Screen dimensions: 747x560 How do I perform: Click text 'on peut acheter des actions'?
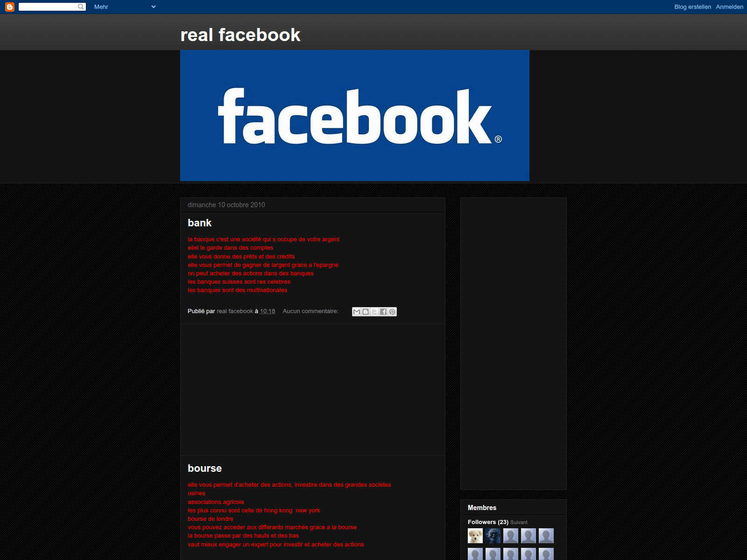point(225,273)
